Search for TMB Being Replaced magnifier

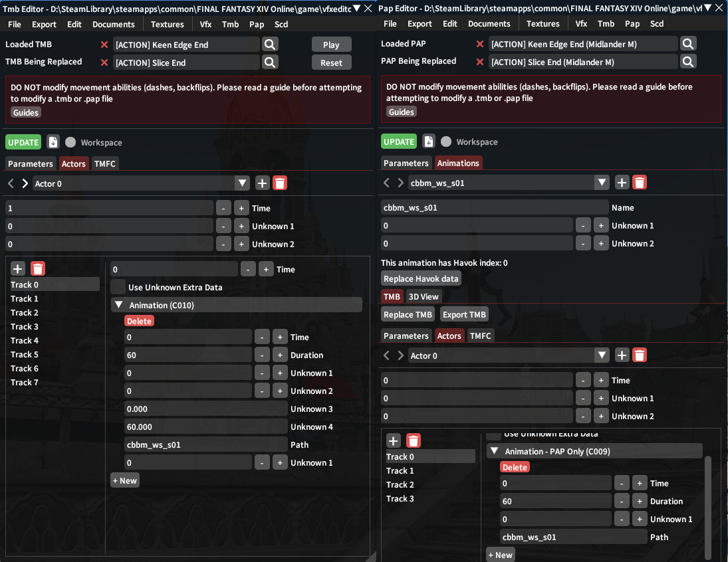(x=270, y=62)
